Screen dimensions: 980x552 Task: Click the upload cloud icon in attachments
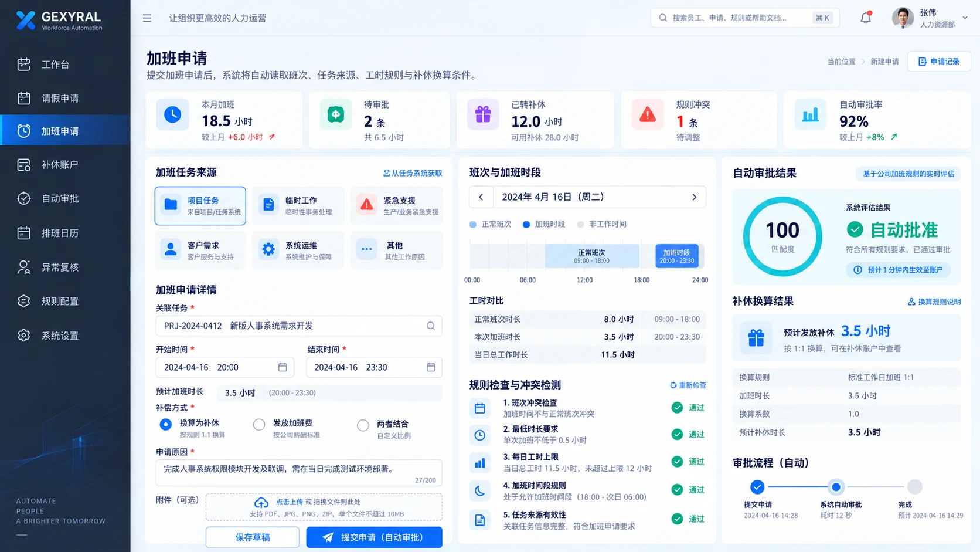(x=261, y=503)
